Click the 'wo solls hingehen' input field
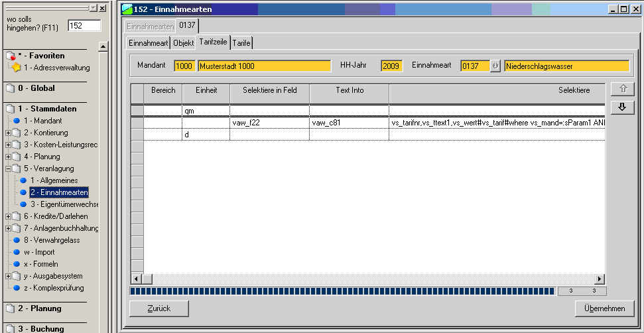The image size is (644, 333). point(84,25)
